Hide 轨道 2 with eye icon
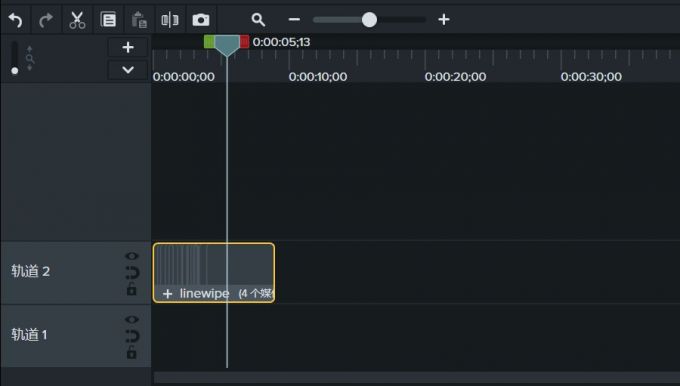This screenshot has height=386, width=680. point(132,256)
